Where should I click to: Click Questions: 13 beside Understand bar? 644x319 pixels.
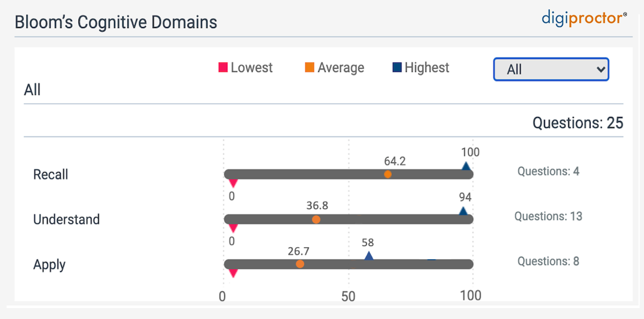(548, 217)
